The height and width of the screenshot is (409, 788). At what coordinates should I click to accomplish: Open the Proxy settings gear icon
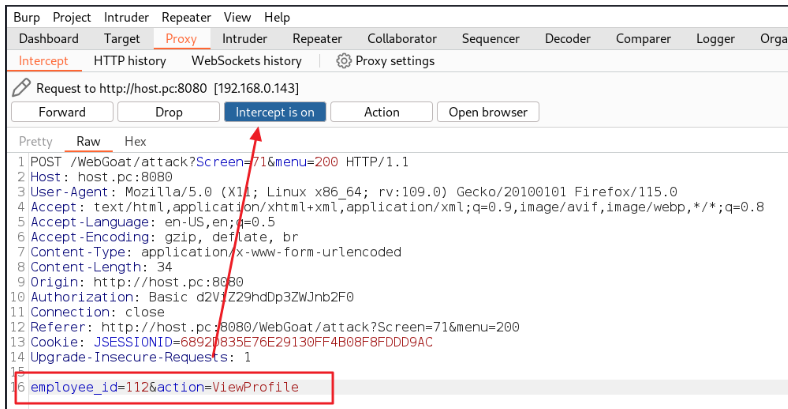(x=344, y=61)
